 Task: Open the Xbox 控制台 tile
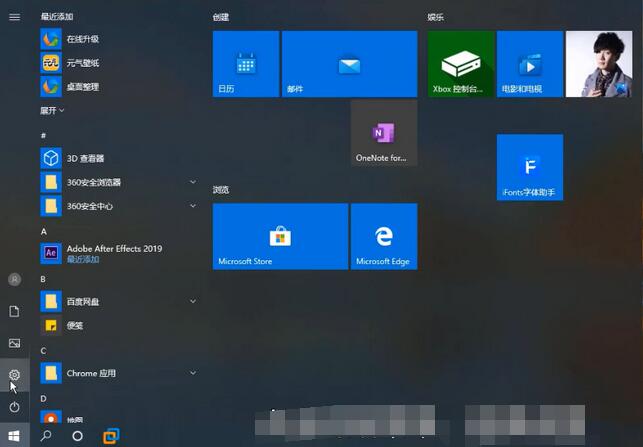click(x=461, y=64)
